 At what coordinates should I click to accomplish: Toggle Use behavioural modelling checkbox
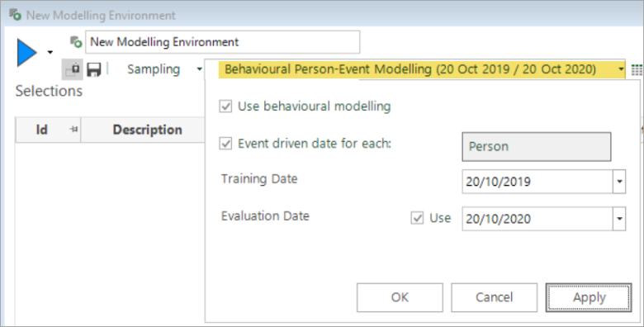click(225, 107)
